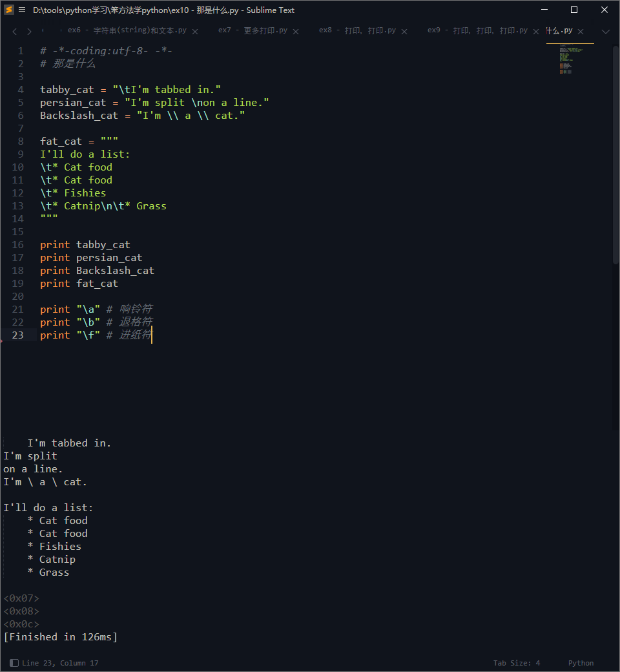Open the tab list dropdown chevron
Viewport: 620px width, 672px height.
(605, 31)
